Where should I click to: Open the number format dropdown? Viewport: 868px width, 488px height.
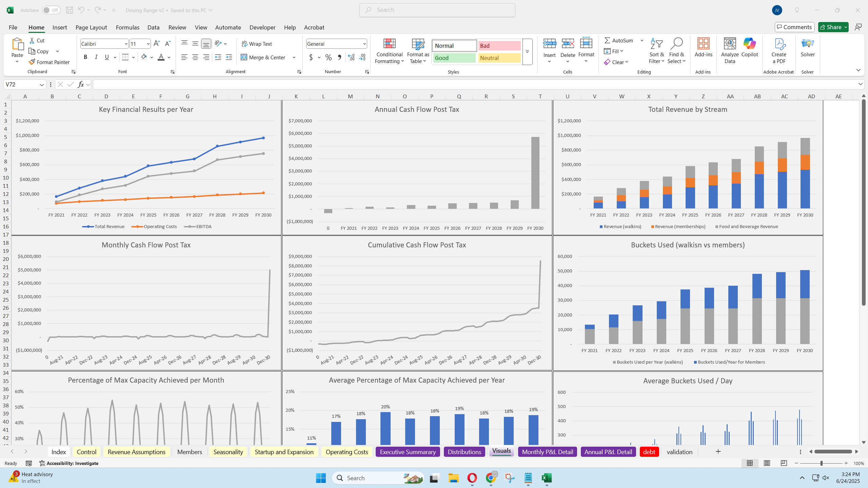click(364, 44)
